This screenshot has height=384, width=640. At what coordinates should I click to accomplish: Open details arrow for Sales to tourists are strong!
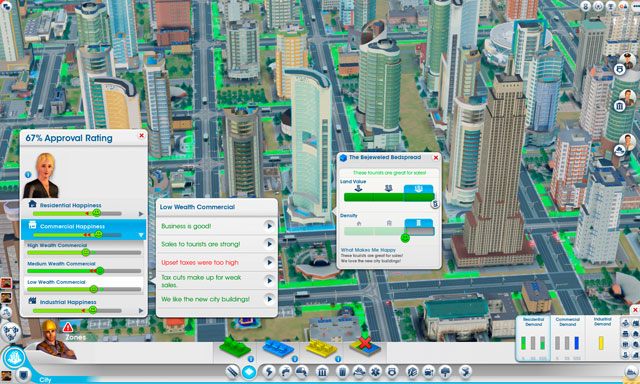[269, 244]
